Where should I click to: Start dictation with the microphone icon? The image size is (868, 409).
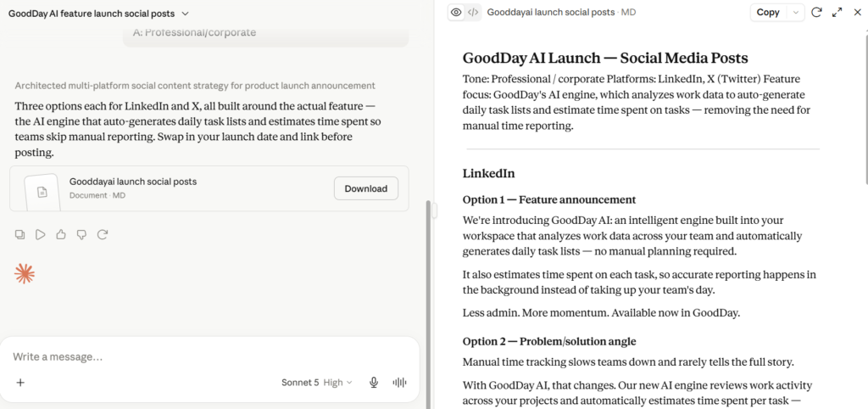[x=374, y=383]
